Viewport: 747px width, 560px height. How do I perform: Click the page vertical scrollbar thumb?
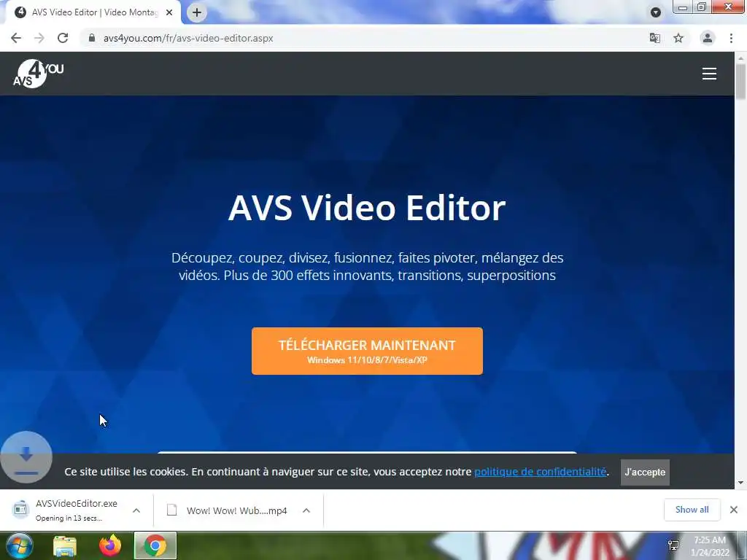tap(740, 81)
